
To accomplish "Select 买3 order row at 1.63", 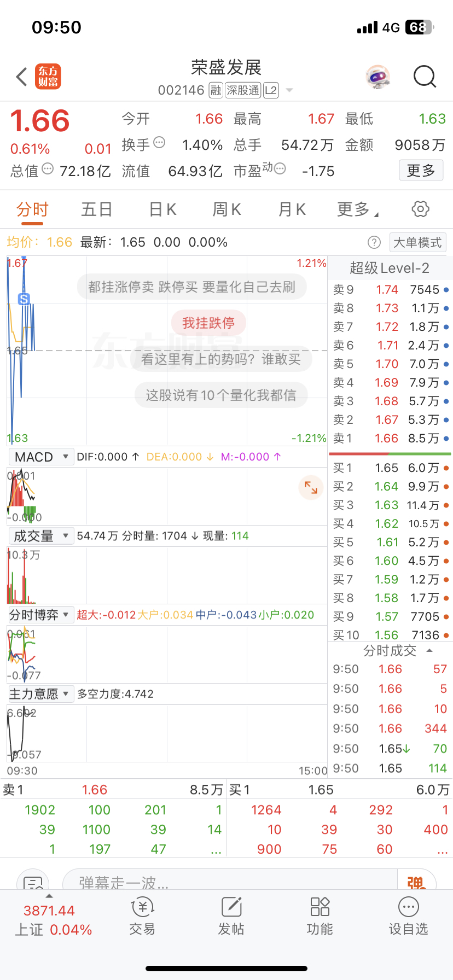I will pos(391,505).
